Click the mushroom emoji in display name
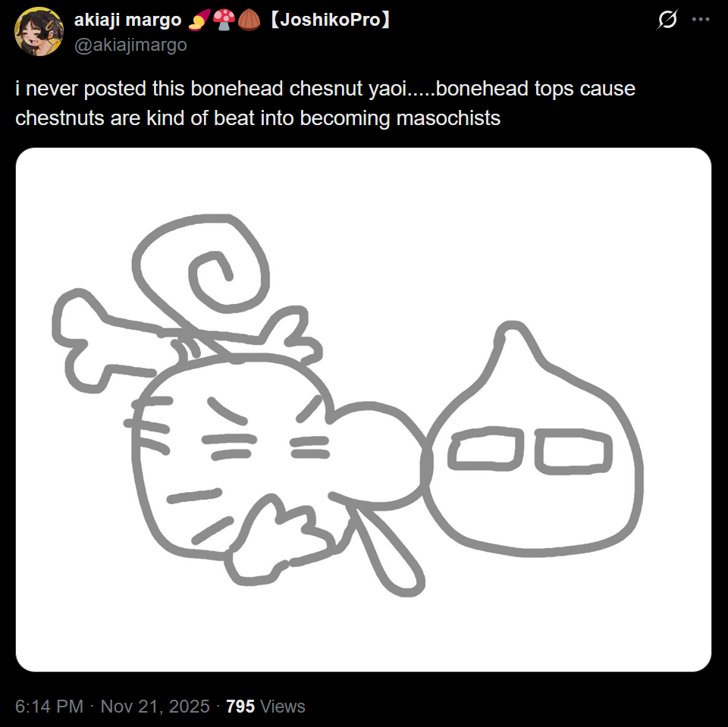This screenshot has width=728, height=727. (224, 20)
